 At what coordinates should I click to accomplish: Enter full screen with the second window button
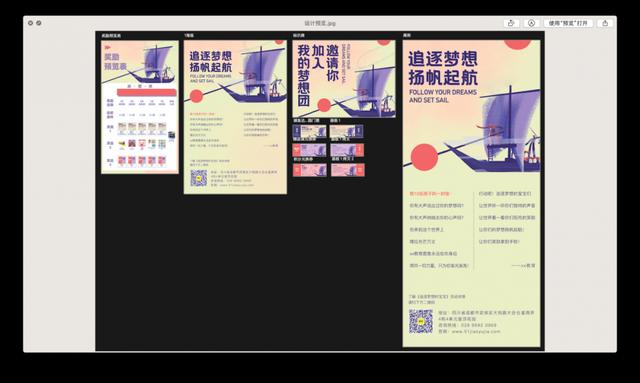tap(39, 23)
